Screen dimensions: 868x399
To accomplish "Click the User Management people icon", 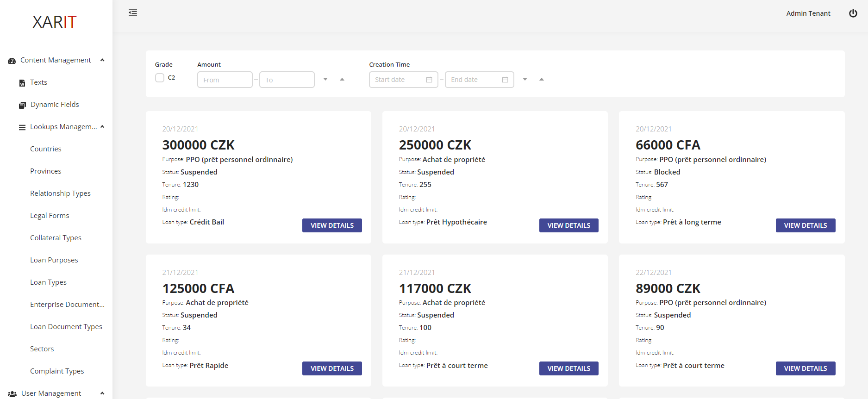I will [12, 394].
